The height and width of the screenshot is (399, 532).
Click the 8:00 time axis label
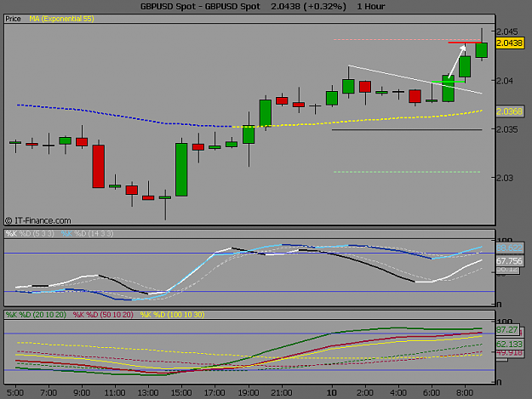(x=465, y=393)
